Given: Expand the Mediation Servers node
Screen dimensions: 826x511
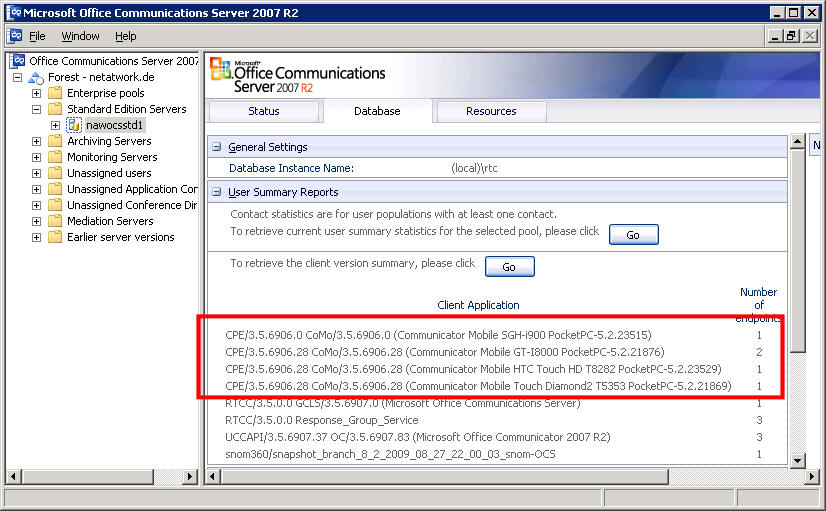Looking at the screenshot, I should click(36, 221).
